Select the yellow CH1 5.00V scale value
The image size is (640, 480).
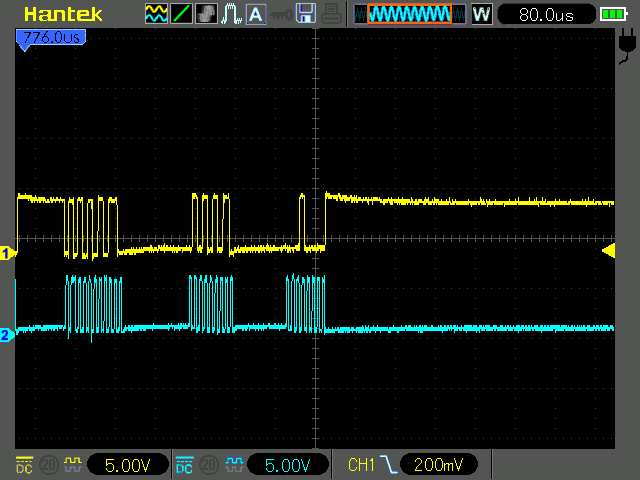coord(128,465)
